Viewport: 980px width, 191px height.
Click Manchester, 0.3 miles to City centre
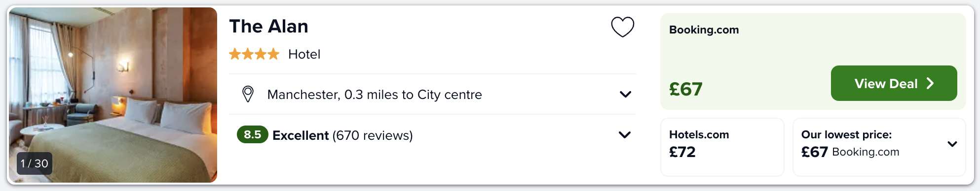pos(375,95)
